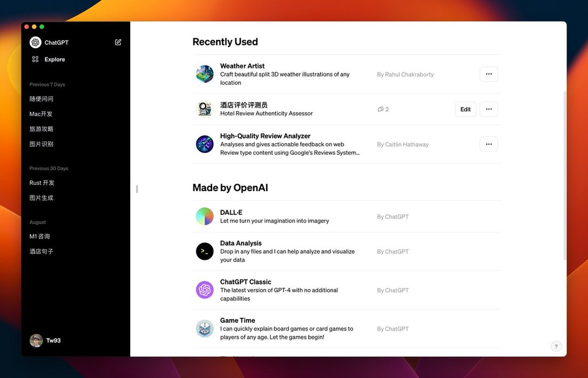Viewport: 588px width, 378px height.
Task: Expand more options for 酒店评价评测员
Action: point(489,109)
